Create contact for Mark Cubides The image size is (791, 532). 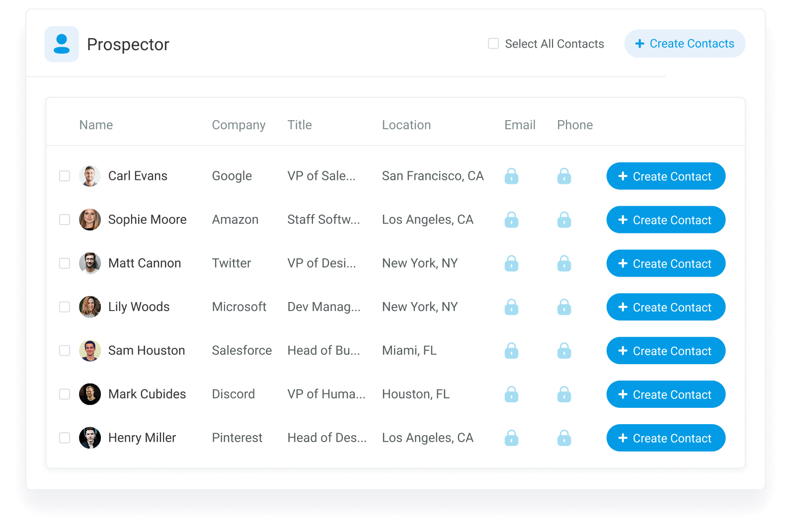point(666,394)
